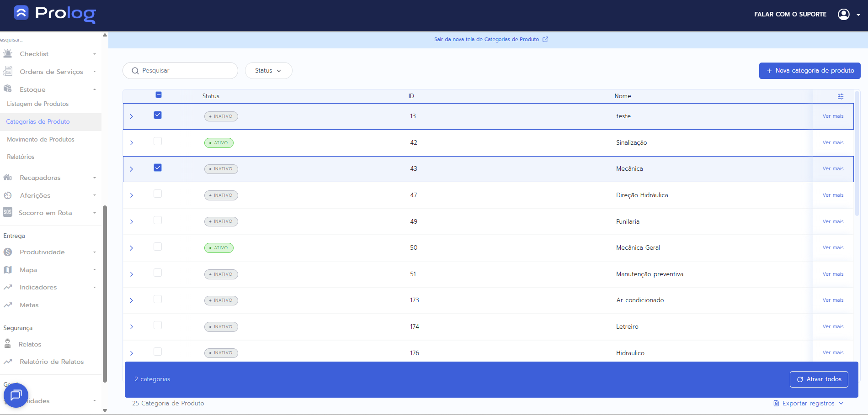Uncheck the checkbox for the teste row
Screen dimensions: 868x415
point(158,115)
